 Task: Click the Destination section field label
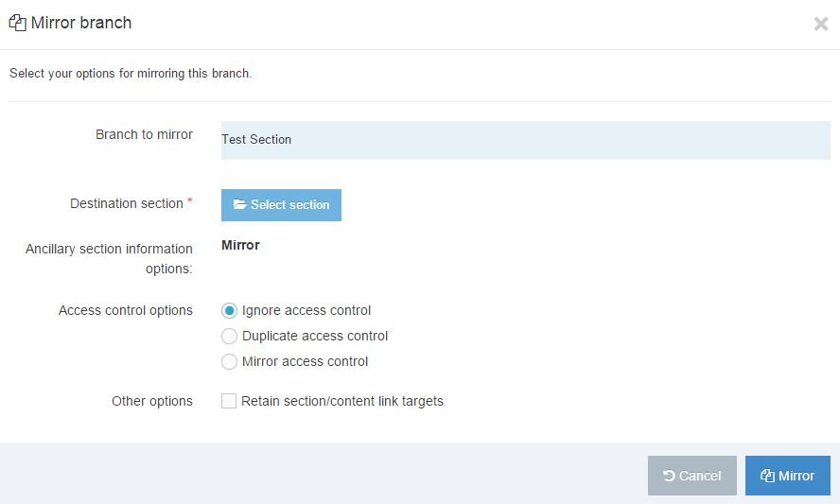pyautogui.click(x=126, y=203)
